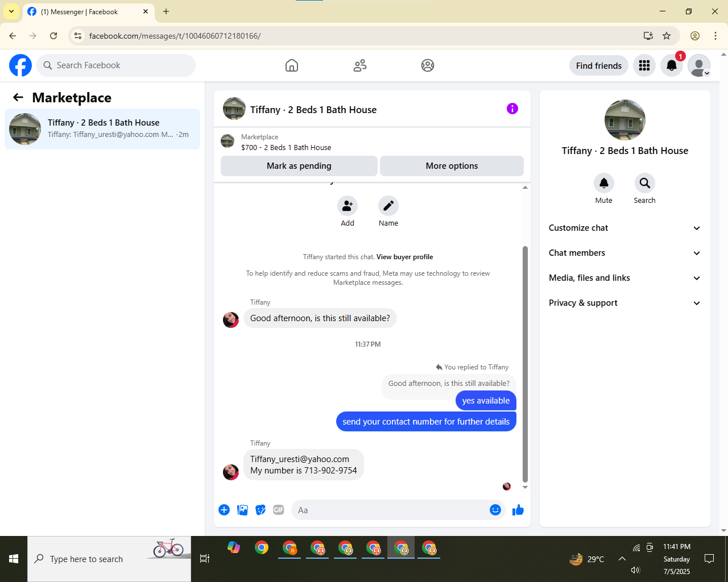Screen dimensions: 728x582
Task: Click the chat scrollbar thumb
Action: coord(525,364)
